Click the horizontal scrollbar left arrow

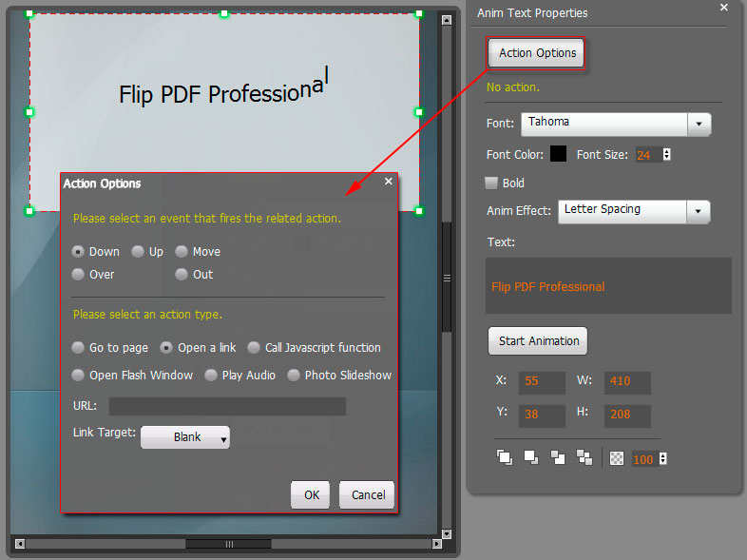coord(20,544)
